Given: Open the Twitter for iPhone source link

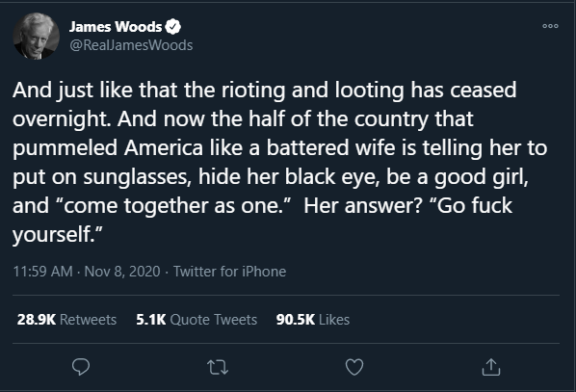Looking at the screenshot, I should coord(229,272).
